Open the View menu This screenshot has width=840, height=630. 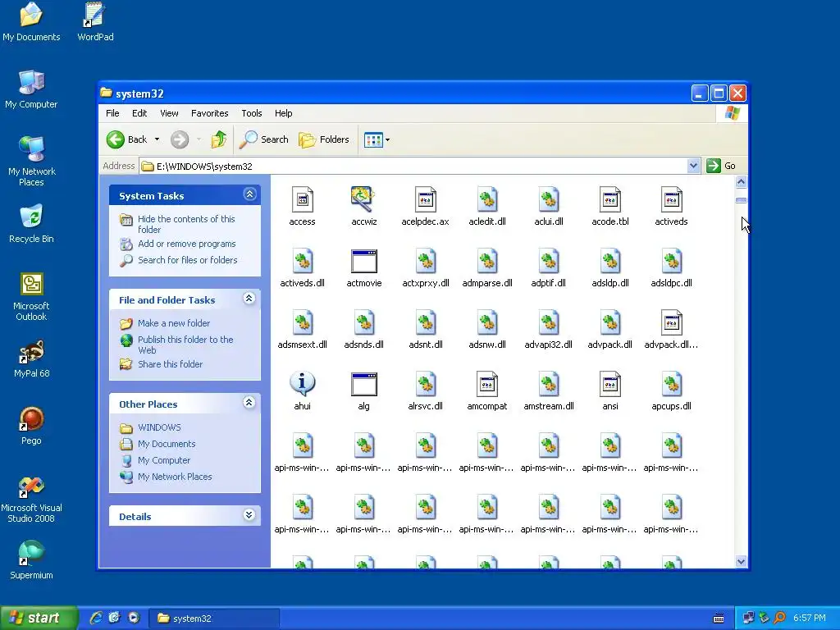point(169,113)
